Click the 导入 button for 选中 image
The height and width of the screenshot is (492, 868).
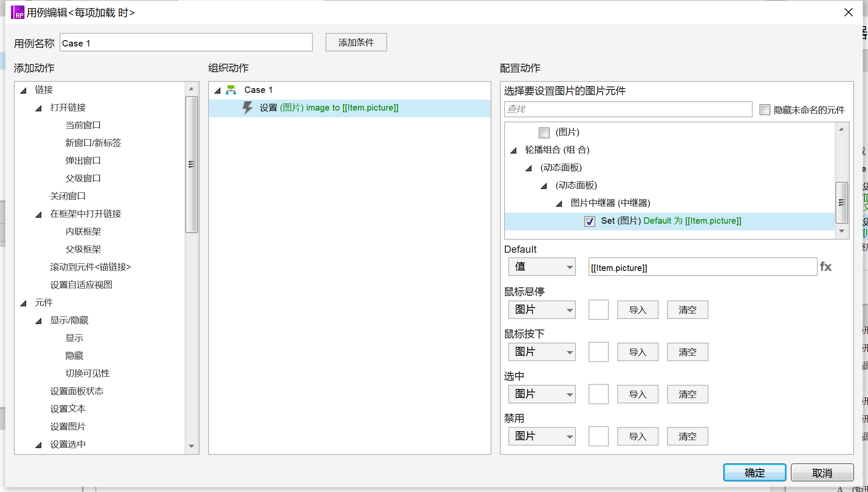pos(637,394)
